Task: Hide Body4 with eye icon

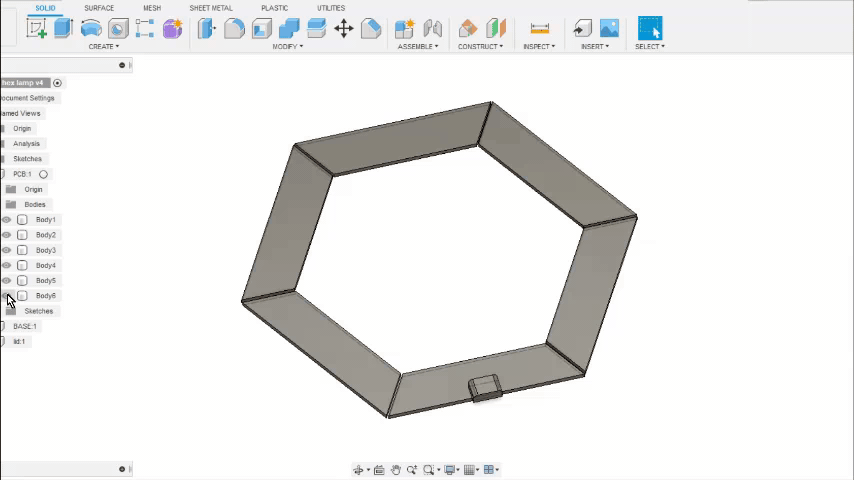Action: pyautogui.click(x=6, y=265)
